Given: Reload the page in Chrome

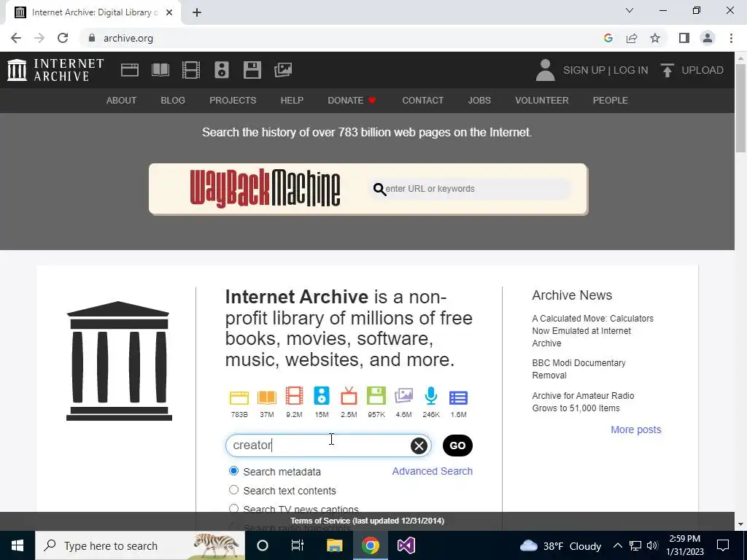Looking at the screenshot, I should click(x=63, y=38).
